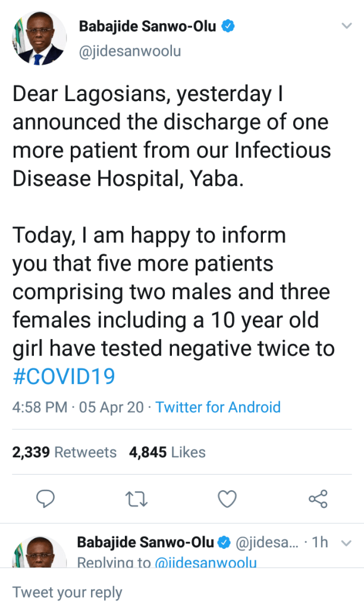
Task: View the 4,845 Likes list
Action: (167, 452)
